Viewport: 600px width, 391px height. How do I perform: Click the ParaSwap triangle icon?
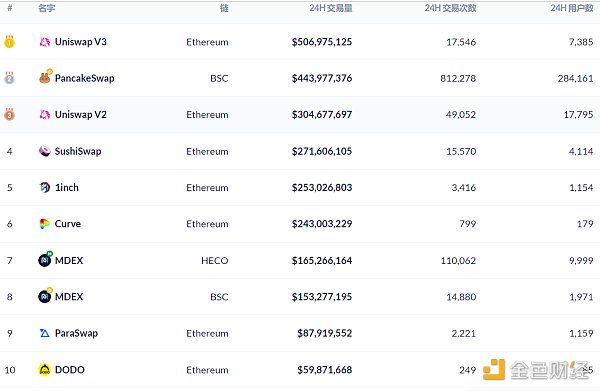[45, 333]
